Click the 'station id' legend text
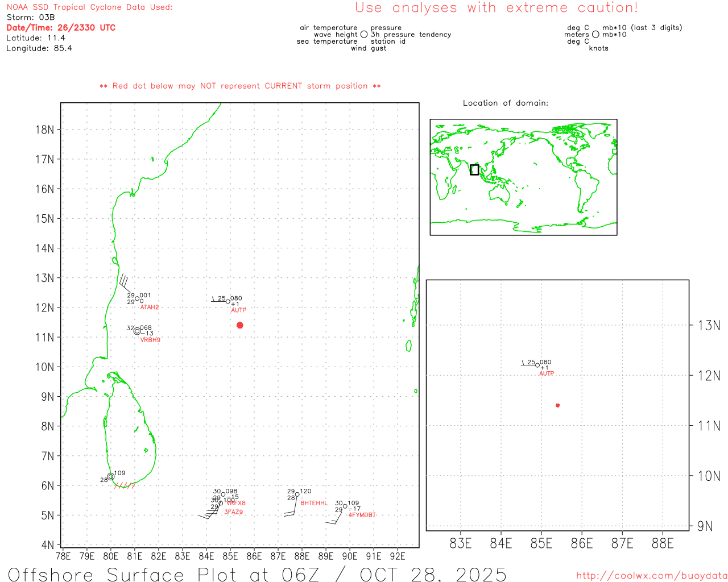This screenshot has height=582, width=728. click(x=388, y=41)
